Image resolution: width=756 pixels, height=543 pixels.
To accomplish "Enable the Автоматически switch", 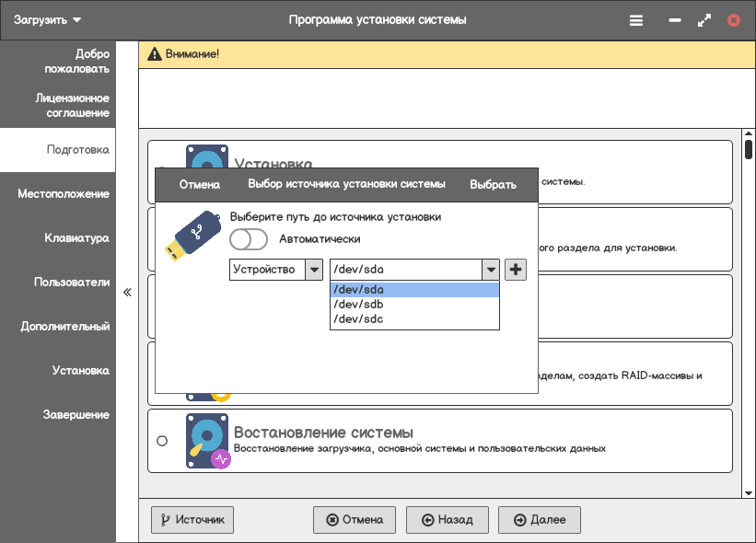I will pyautogui.click(x=249, y=239).
